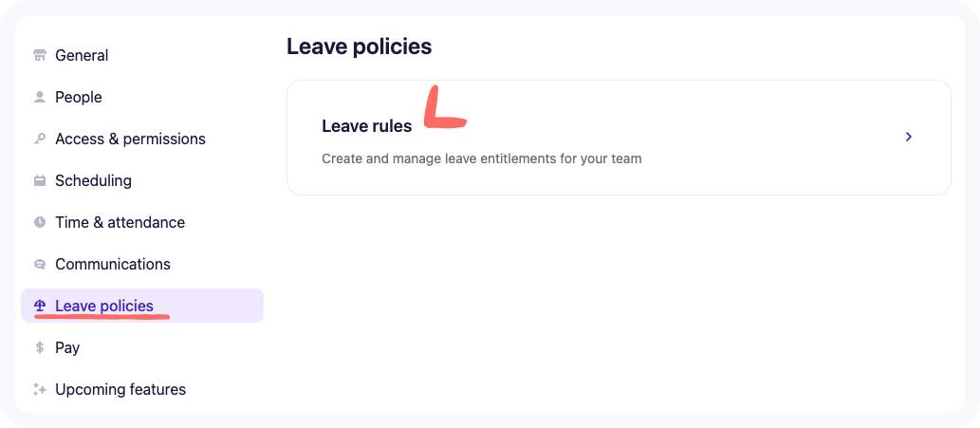980x428 pixels.
Task: Click the leave entitlements description text
Action: 482,158
